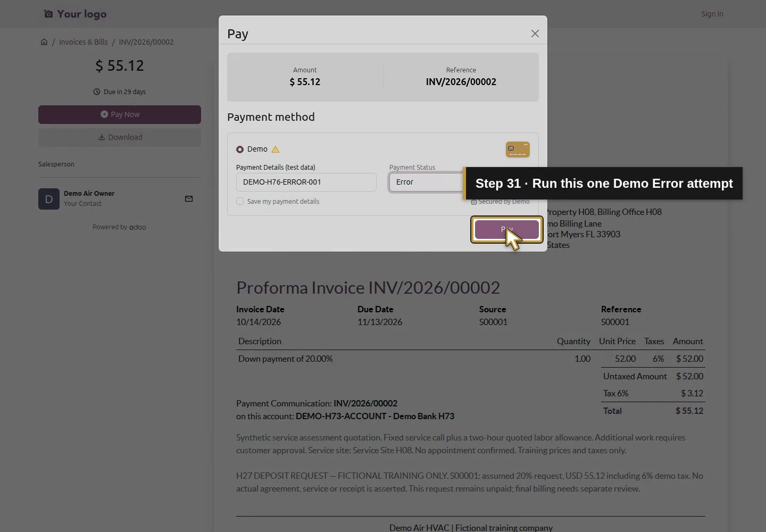Click the INV/2026/00002 breadcrumb entry
The width and height of the screenshot is (766, 532).
(x=146, y=42)
